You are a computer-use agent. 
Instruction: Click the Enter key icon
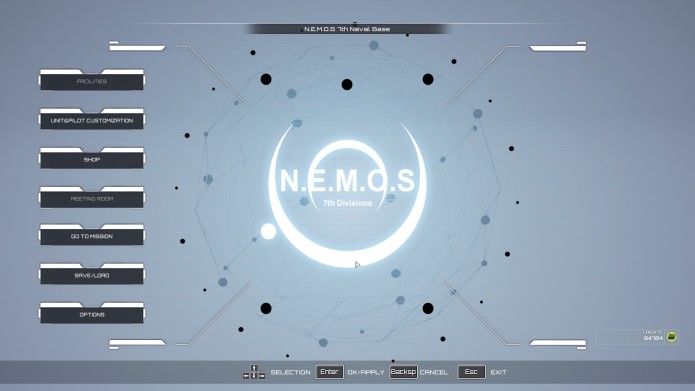coord(329,372)
